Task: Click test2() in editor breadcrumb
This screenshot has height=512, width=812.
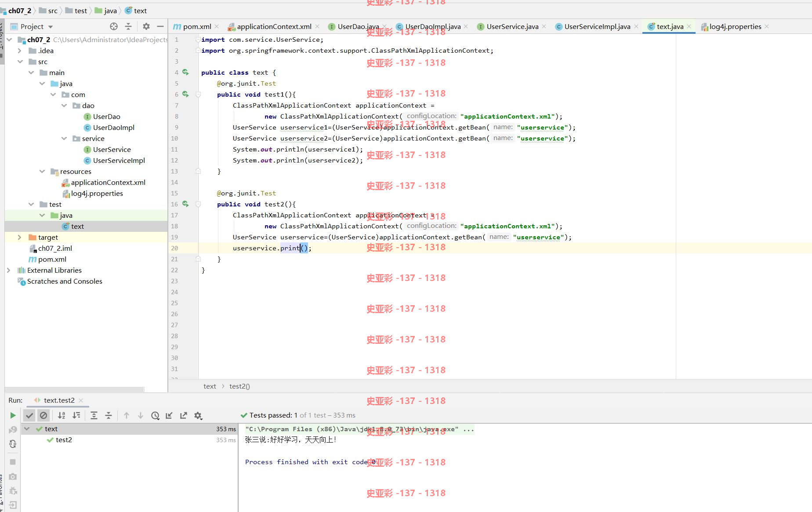Action: 239,386
